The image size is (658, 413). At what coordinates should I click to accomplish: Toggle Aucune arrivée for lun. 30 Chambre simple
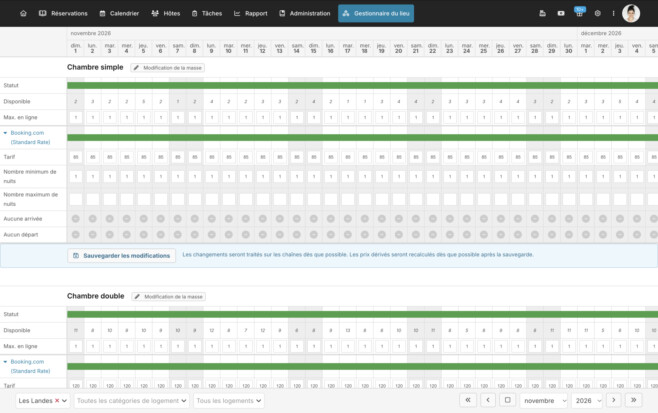pyautogui.click(x=569, y=219)
